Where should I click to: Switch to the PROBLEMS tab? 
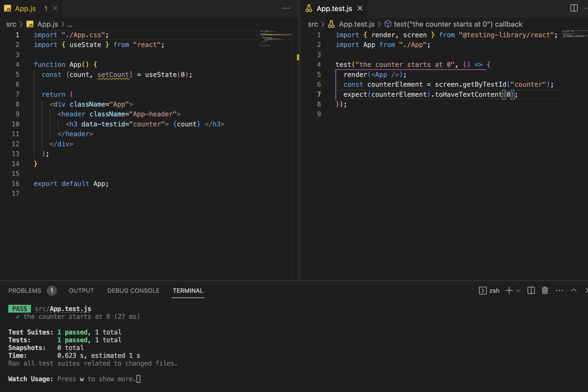tap(25, 290)
